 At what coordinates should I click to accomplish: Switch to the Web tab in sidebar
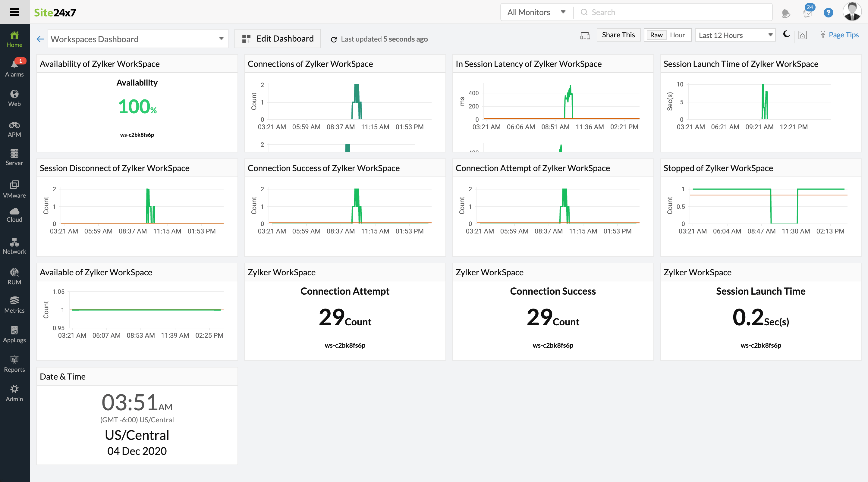14,98
